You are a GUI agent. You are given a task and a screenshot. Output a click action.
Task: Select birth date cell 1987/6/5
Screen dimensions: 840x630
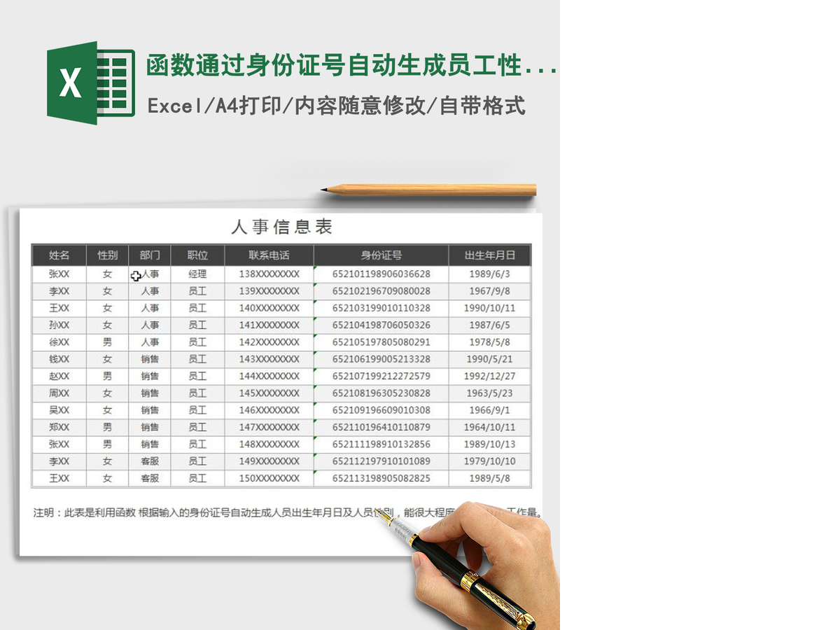(x=490, y=325)
